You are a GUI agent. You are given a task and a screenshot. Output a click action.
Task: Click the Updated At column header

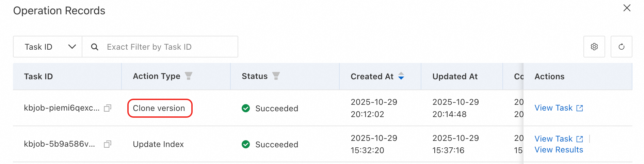[455, 77]
